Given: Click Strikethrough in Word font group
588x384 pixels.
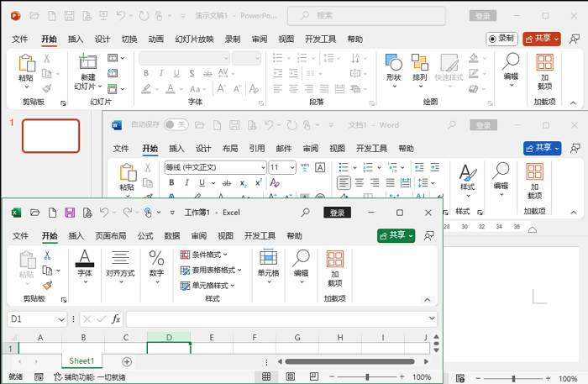Looking at the screenshot, I should [227, 183].
